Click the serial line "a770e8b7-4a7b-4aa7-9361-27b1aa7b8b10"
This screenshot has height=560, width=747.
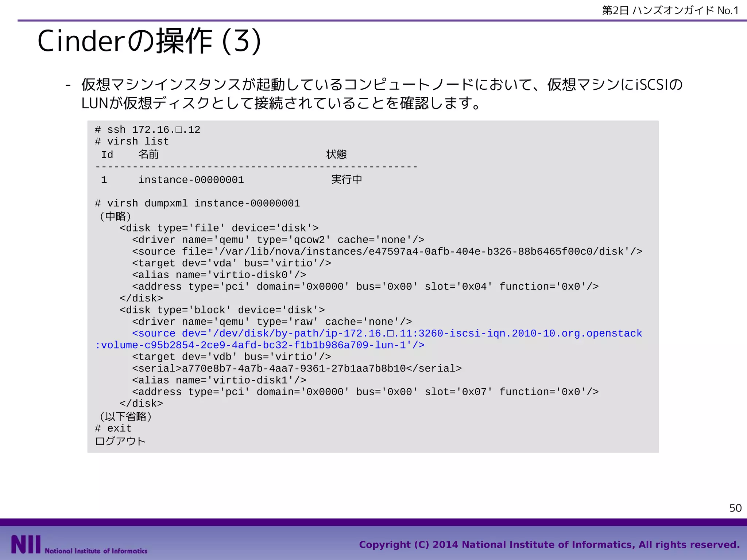click(x=297, y=368)
